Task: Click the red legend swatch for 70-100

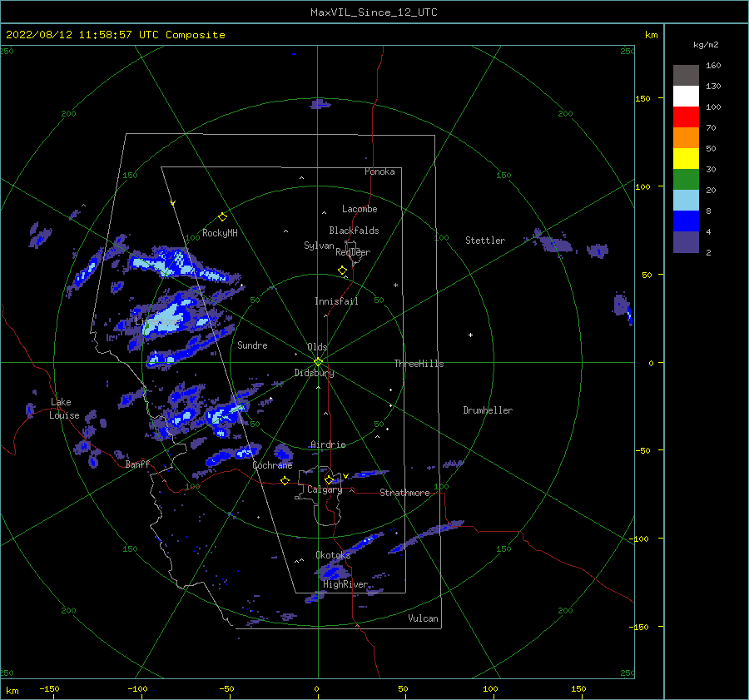Action: pyautogui.click(x=686, y=117)
